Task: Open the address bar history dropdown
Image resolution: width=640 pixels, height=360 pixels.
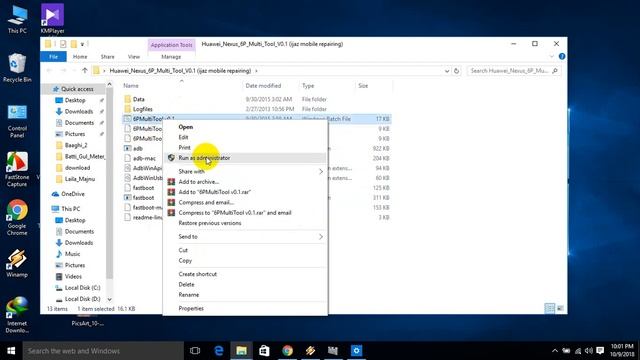Action: (x=447, y=71)
